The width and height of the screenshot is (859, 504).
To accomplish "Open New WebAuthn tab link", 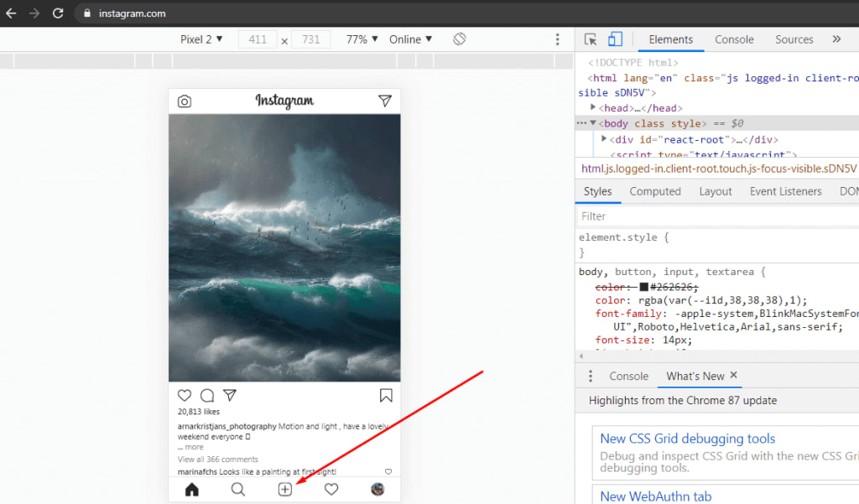I will (656, 496).
